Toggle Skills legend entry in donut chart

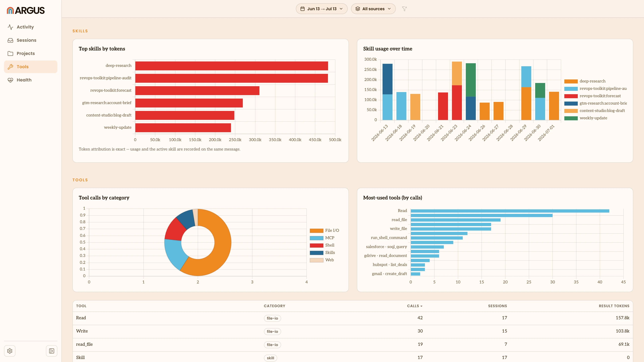[x=322, y=253]
